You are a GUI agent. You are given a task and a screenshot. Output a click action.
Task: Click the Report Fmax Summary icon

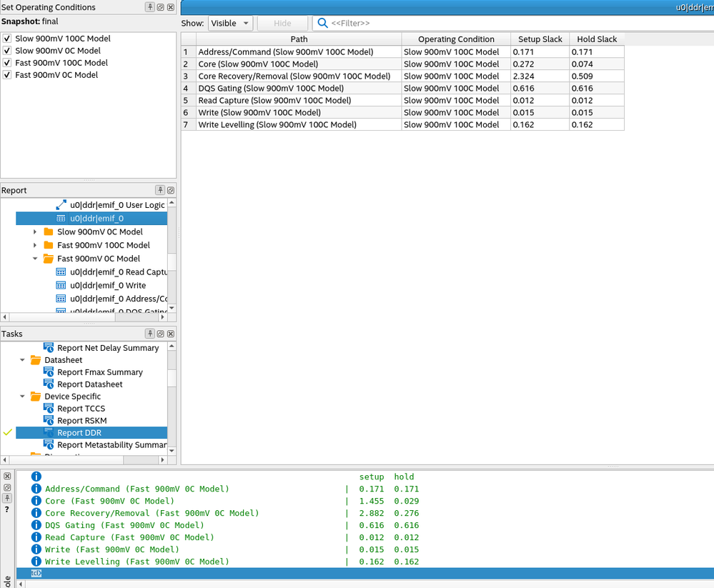tap(49, 372)
